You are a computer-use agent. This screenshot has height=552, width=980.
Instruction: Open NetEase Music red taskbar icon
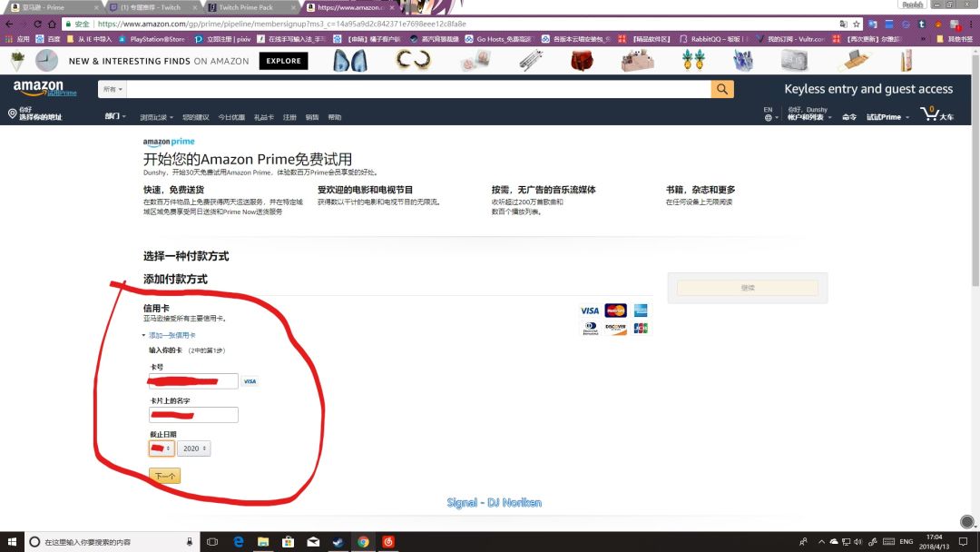click(x=388, y=542)
